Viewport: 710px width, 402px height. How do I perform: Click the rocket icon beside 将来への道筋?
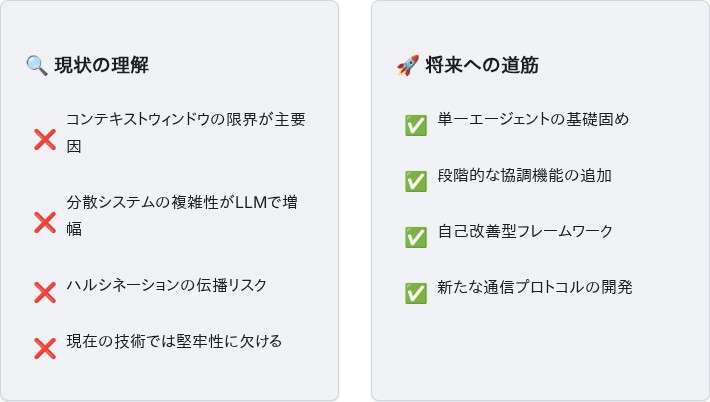[x=408, y=66]
